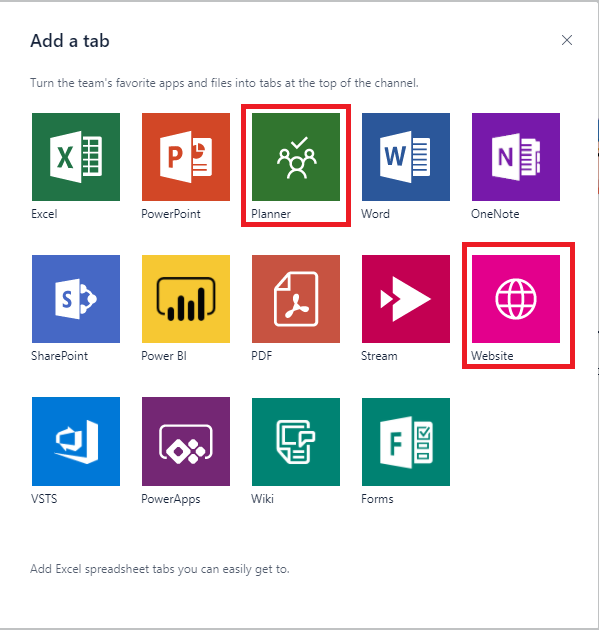The width and height of the screenshot is (599, 630).
Task: Choose the PowerPoint tab icon
Action: (x=186, y=157)
